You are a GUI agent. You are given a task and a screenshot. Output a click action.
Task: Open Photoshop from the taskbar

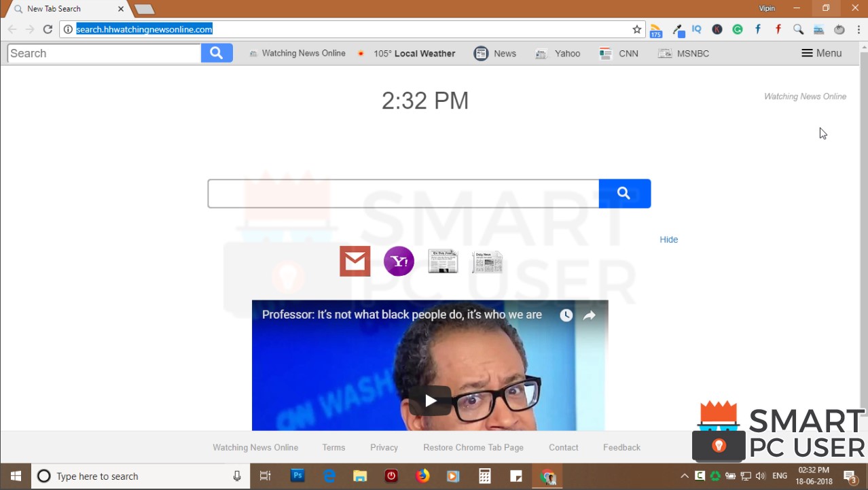(x=297, y=476)
